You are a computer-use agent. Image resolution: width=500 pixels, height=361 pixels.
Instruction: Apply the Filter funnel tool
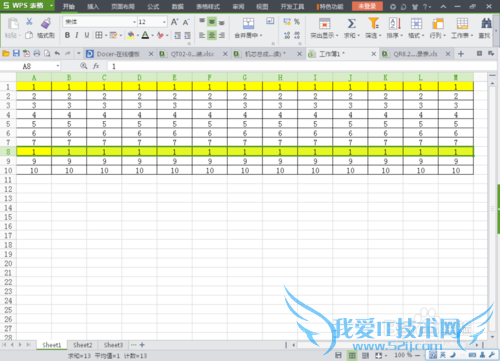point(373,23)
